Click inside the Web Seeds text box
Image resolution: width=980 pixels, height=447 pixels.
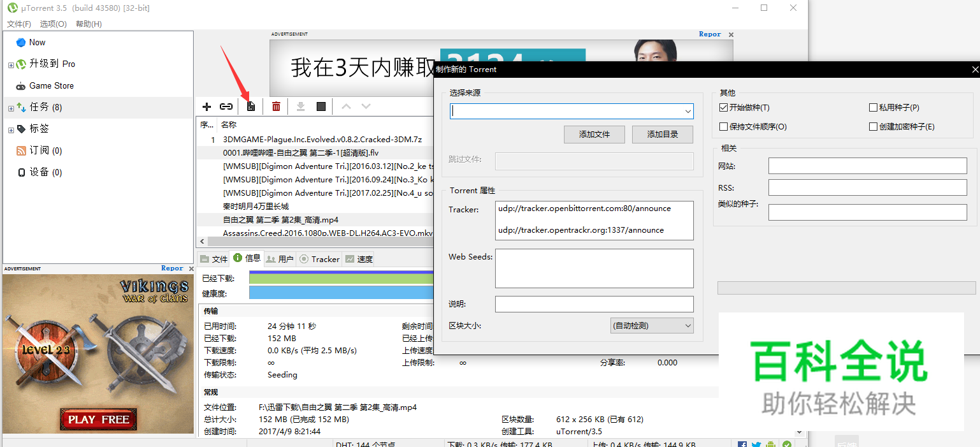pyautogui.click(x=594, y=268)
